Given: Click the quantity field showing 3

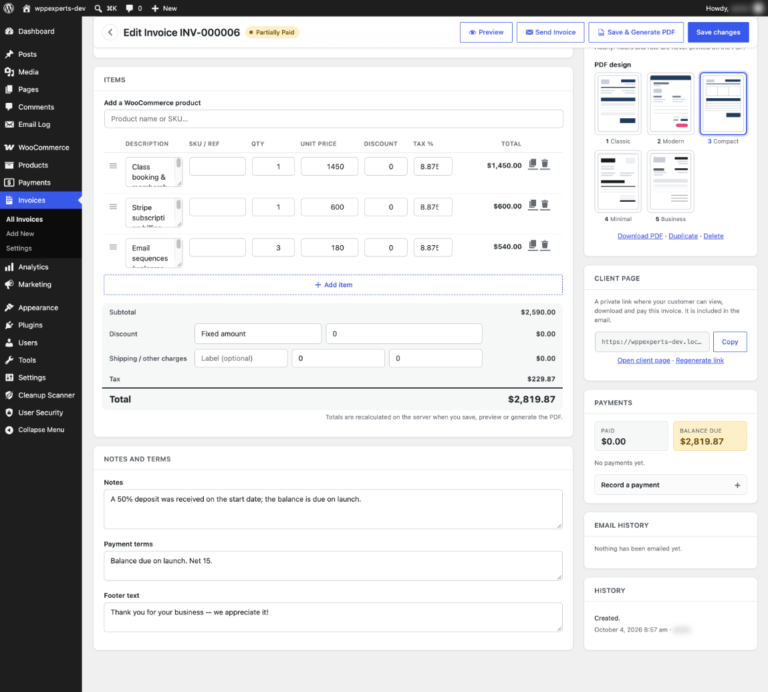Looking at the screenshot, I should point(273,248).
